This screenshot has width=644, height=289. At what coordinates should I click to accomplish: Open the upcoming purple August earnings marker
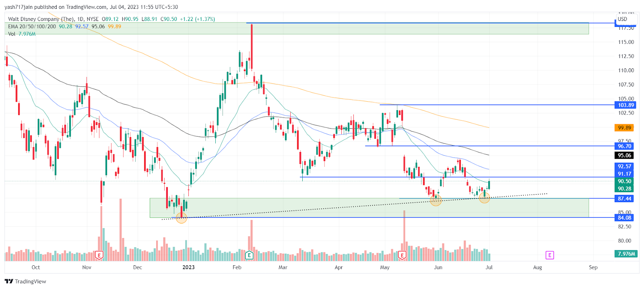click(x=549, y=255)
